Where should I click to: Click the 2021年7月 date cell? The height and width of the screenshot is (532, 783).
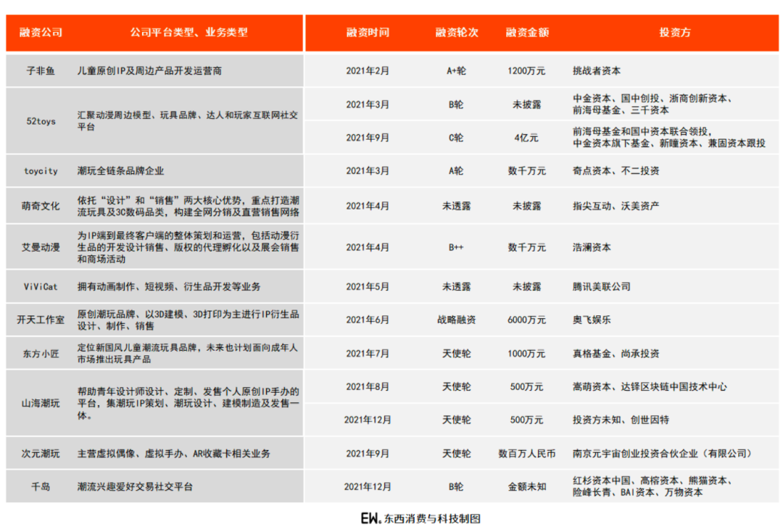(368, 354)
